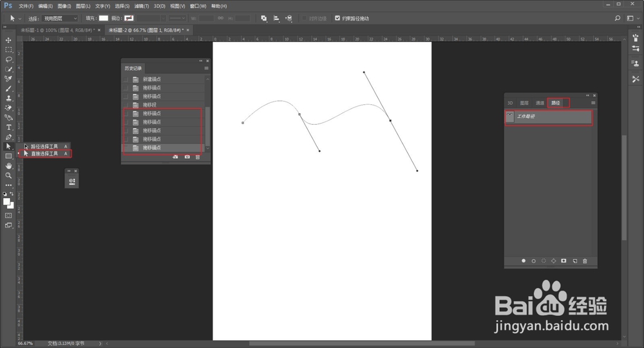Screen dimensions: 644x348
Task: Click the search icon in options bar
Action: (x=618, y=18)
